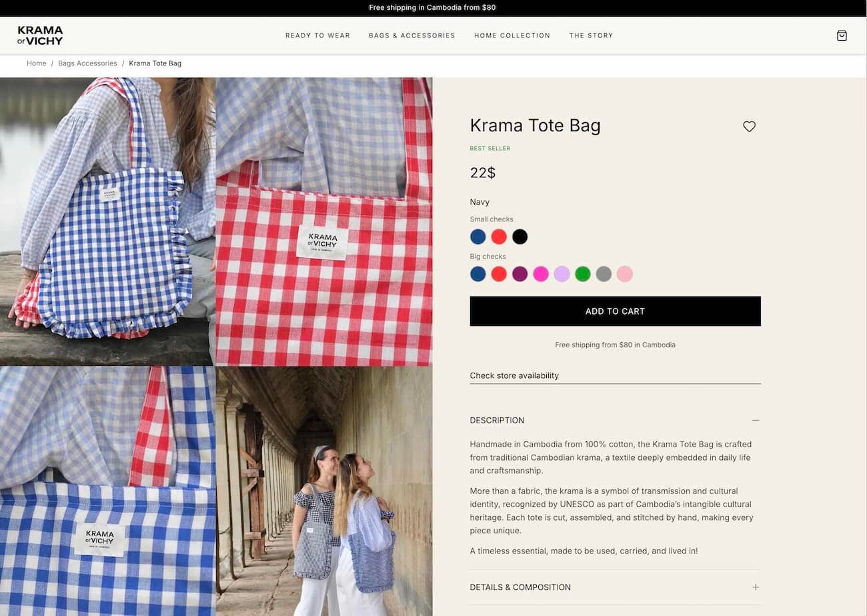This screenshot has width=867, height=616.
Task: Click the Add to Cart button
Action: tap(615, 311)
